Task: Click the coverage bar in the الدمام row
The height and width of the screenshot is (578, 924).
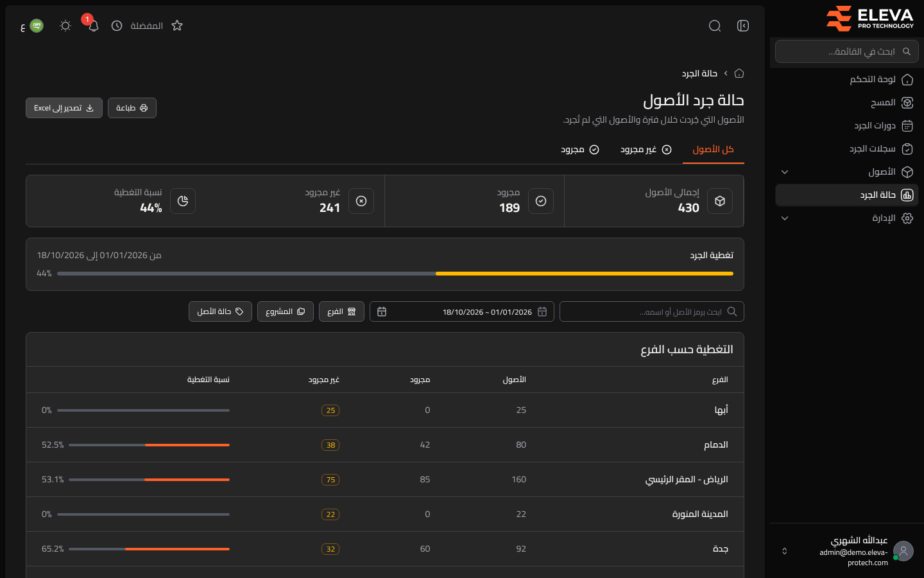Action: coord(149,445)
